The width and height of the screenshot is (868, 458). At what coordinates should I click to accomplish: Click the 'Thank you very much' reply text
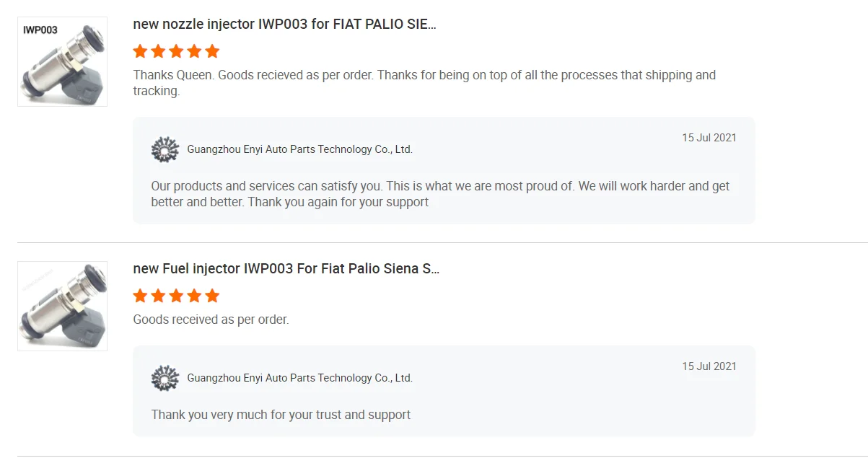pyautogui.click(x=281, y=415)
